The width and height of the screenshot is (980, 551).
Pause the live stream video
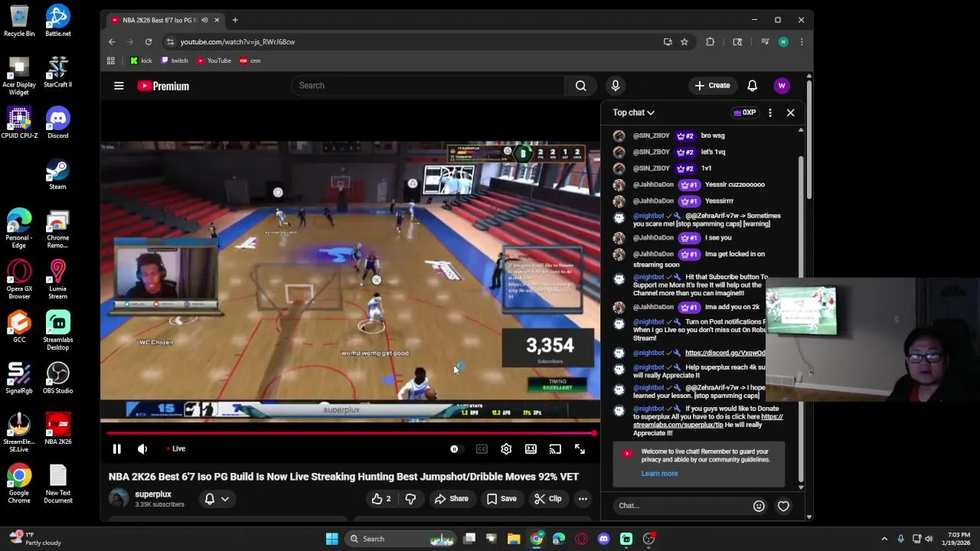pyautogui.click(x=116, y=449)
